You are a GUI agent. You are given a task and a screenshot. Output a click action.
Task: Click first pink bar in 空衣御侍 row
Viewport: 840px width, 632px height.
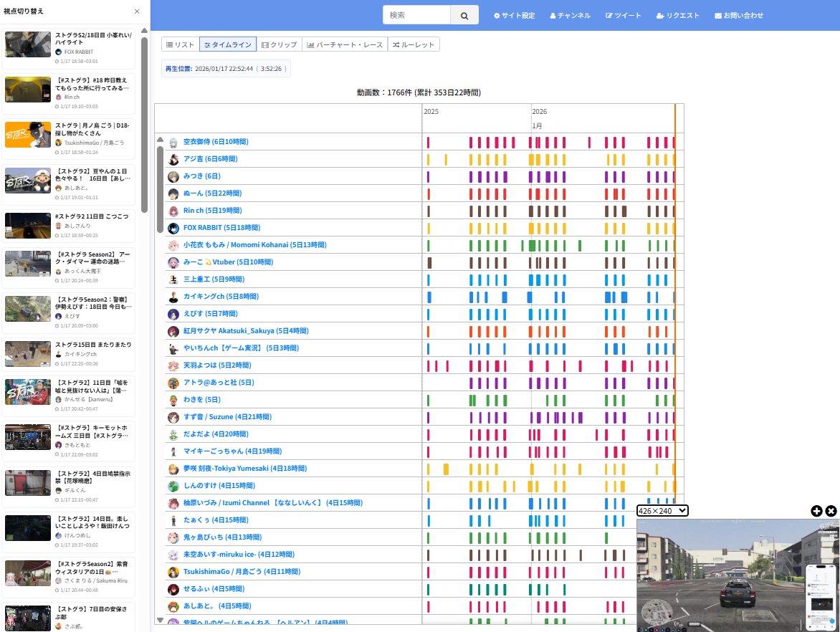[x=428, y=143]
